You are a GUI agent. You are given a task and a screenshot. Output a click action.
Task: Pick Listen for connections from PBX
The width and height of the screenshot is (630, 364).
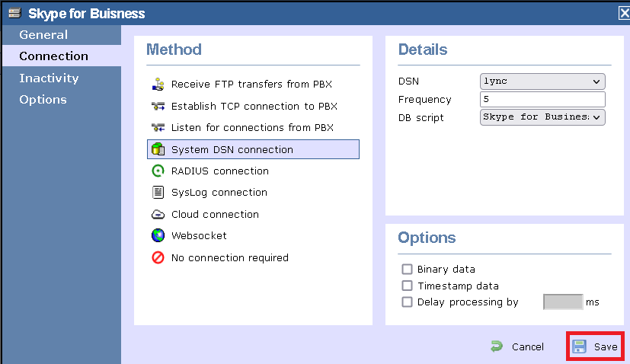[252, 128]
